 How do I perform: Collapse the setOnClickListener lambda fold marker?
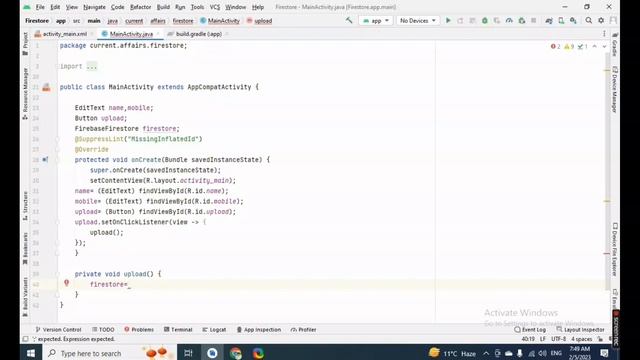point(57,222)
